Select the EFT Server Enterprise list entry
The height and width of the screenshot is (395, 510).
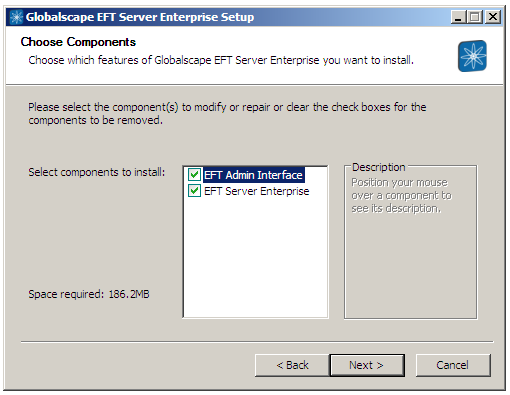(x=257, y=191)
